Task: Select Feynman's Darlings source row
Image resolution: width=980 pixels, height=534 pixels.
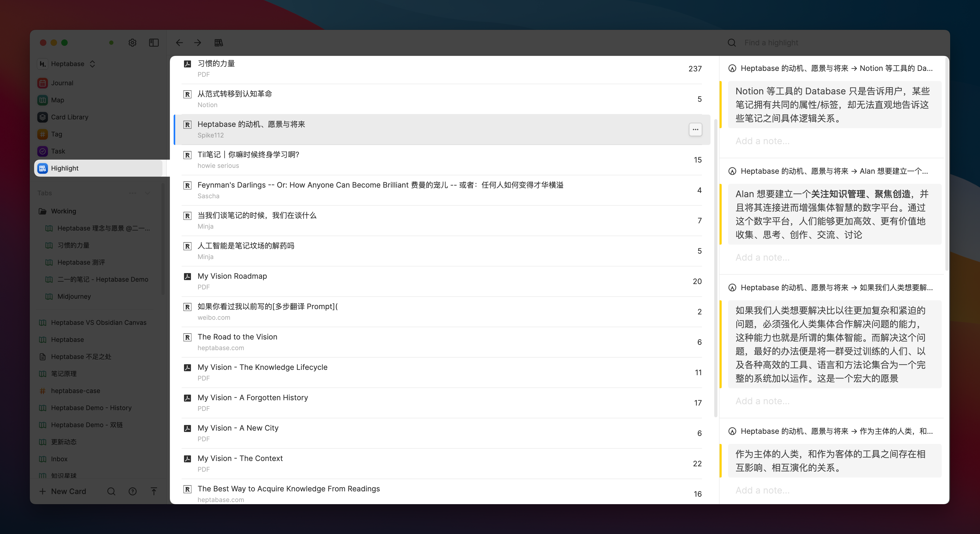Action: point(442,190)
